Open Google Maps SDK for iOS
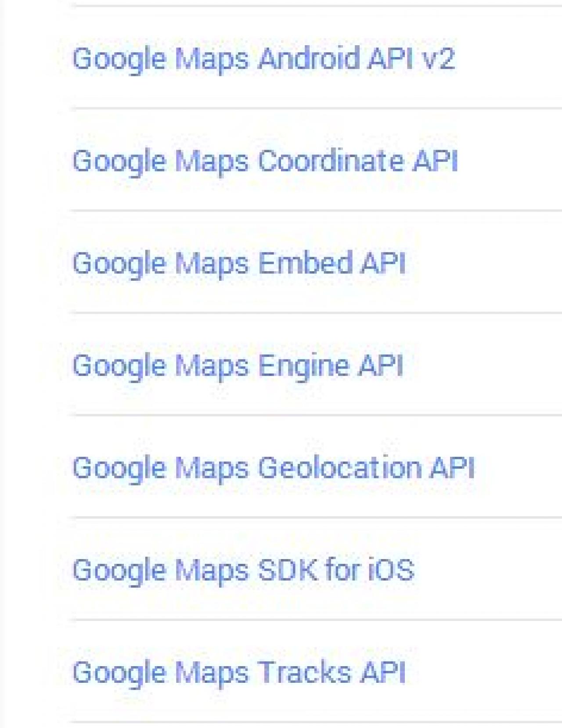 pos(243,570)
